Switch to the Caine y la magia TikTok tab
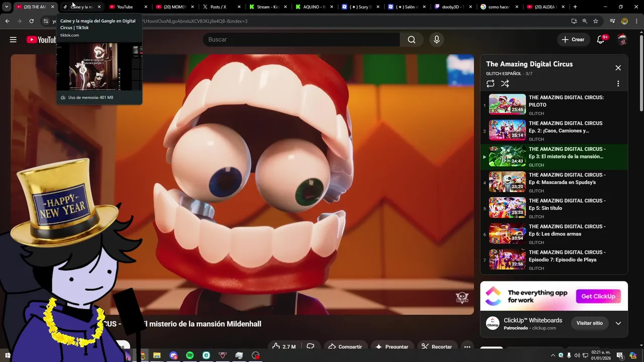The image size is (644, 362). click(82, 7)
